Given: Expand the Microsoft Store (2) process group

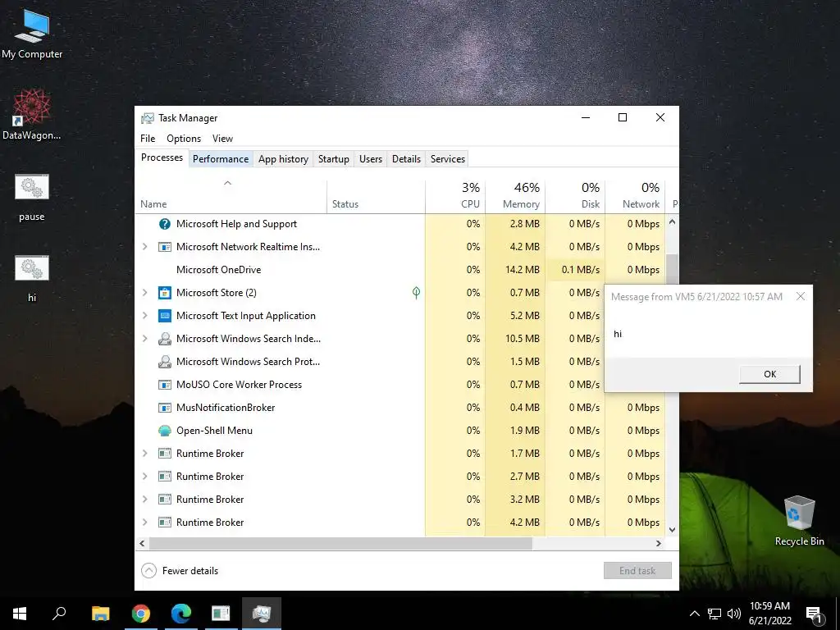Looking at the screenshot, I should [x=144, y=293].
